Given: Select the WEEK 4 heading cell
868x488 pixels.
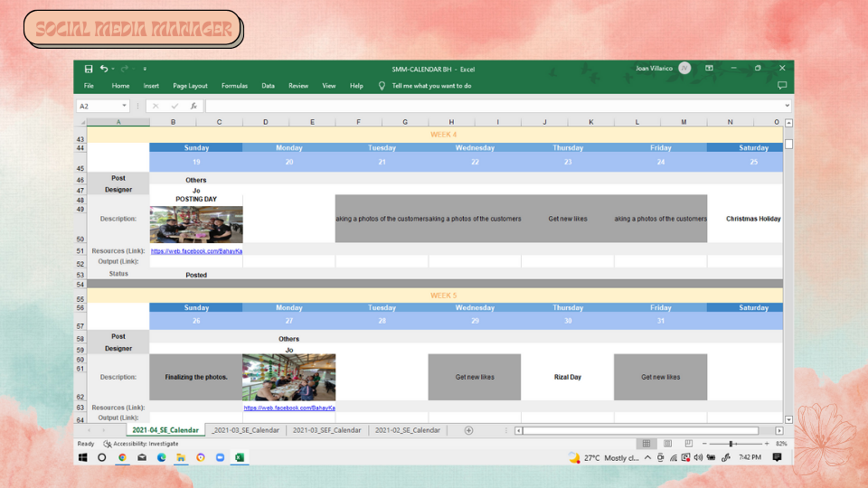Looking at the screenshot, I should coord(443,135).
